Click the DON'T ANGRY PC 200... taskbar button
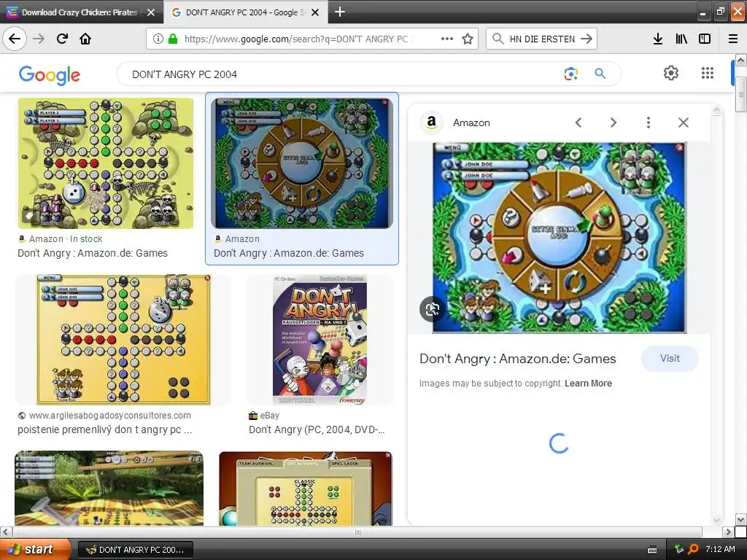Screen dimensions: 747x560 tap(135, 550)
